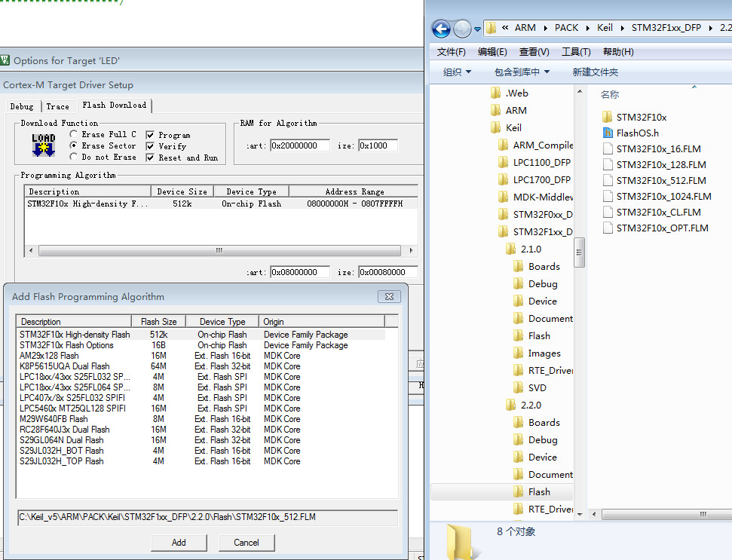Toggle the Program checkbox
The height and width of the screenshot is (560, 732).
click(150, 135)
